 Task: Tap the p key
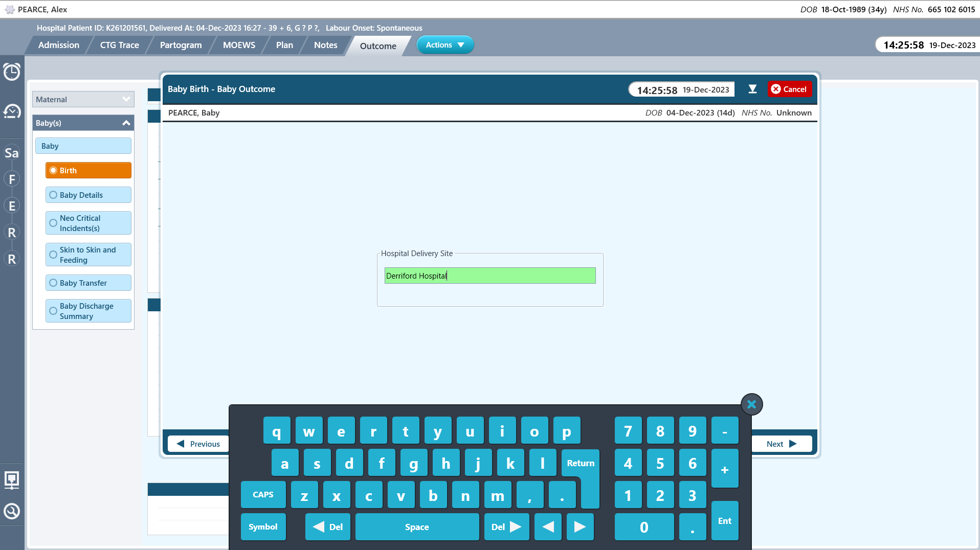click(567, 431)
